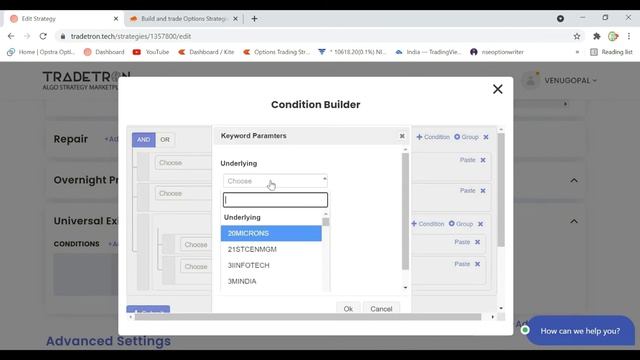This screenshot has height=360, width=640.
Task: Open the Underlying Choose dropdown
Action: click(x=275, y=181)
